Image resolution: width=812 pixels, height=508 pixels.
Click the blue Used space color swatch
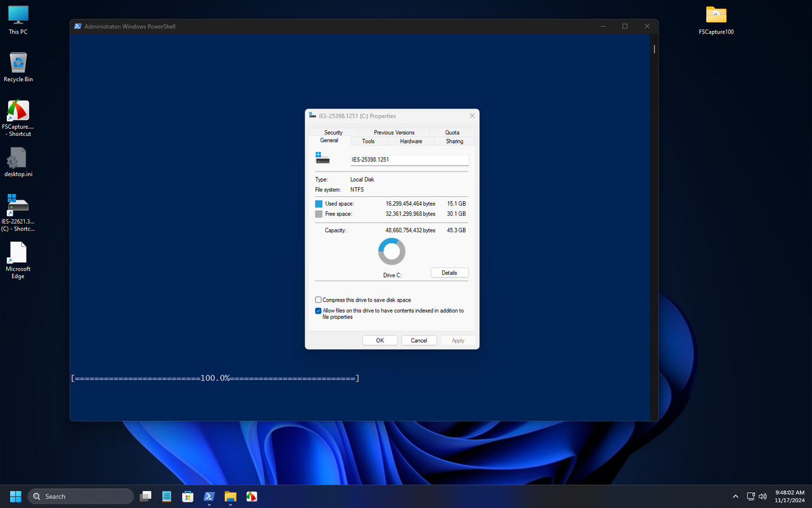point(318,204)
